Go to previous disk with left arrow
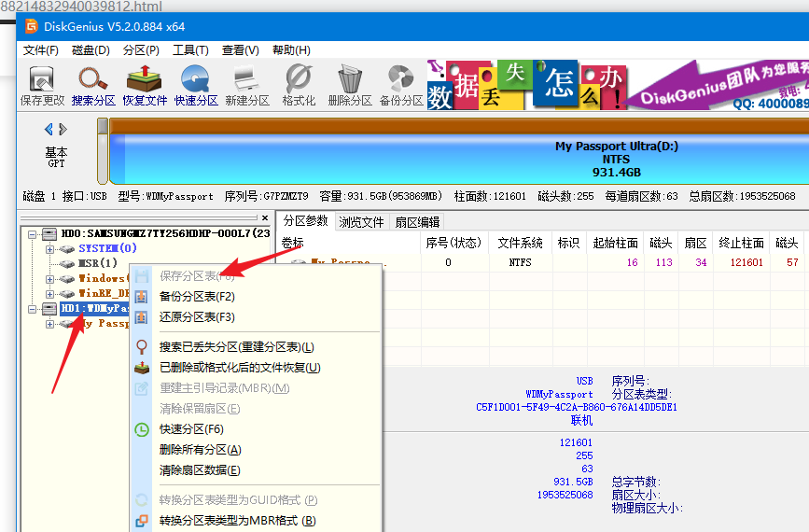Screen dimensions: 809x532 click(49, 130)
